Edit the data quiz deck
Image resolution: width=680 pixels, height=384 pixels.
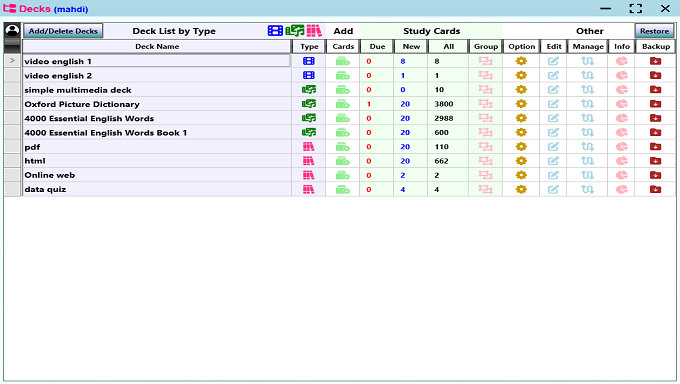pyautogui.click(x=553, y=190)
